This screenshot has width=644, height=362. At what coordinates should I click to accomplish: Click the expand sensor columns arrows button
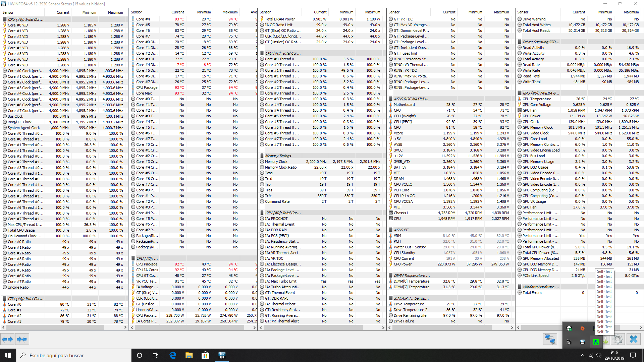pyautogui.click(x=7, y=339)
